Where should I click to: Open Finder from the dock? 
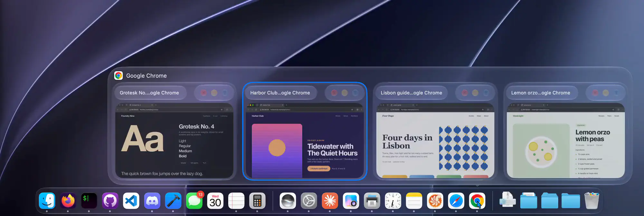(47, 201)
